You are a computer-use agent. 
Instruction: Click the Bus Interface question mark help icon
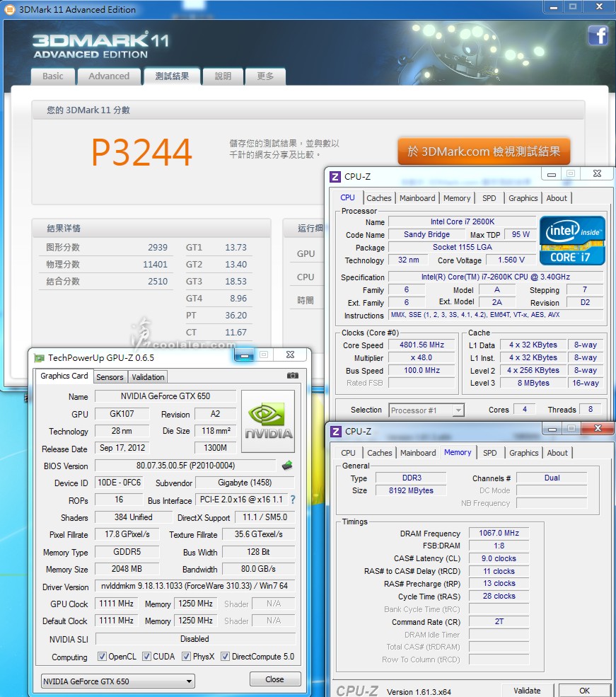coord(293,500)
